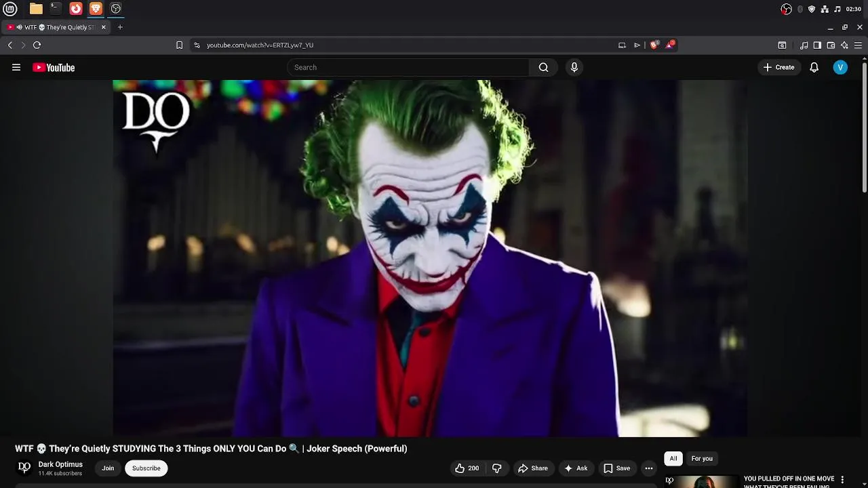This screenshot has height=488, width=868.
Task: Open the Create menu
Action: click(778, 67)
